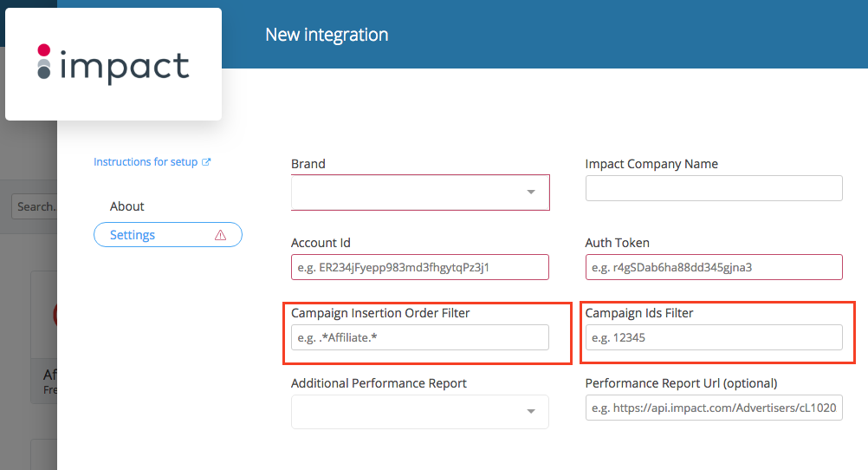
Task: Click the red circle icon on background card
Action: click(55, 314)
